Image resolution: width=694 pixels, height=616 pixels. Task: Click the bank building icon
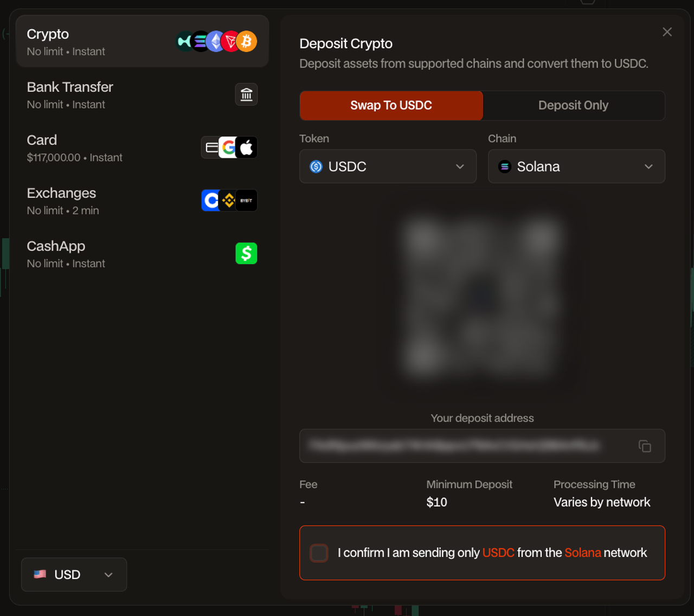246,94
